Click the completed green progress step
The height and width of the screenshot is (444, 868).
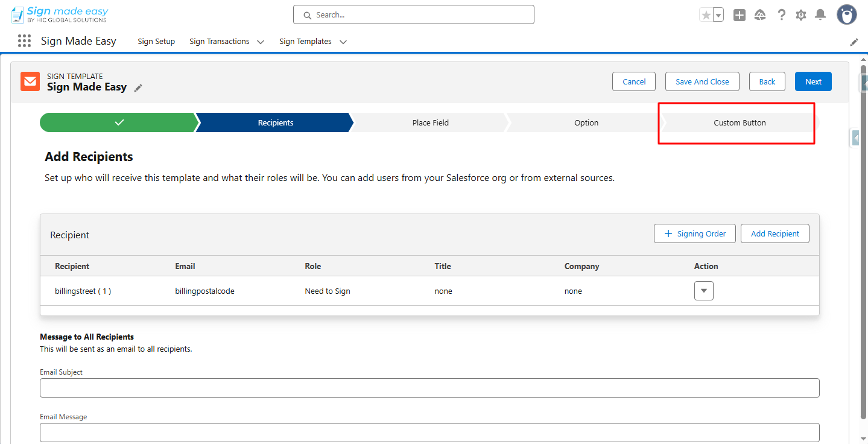click(x=118, y=122)
